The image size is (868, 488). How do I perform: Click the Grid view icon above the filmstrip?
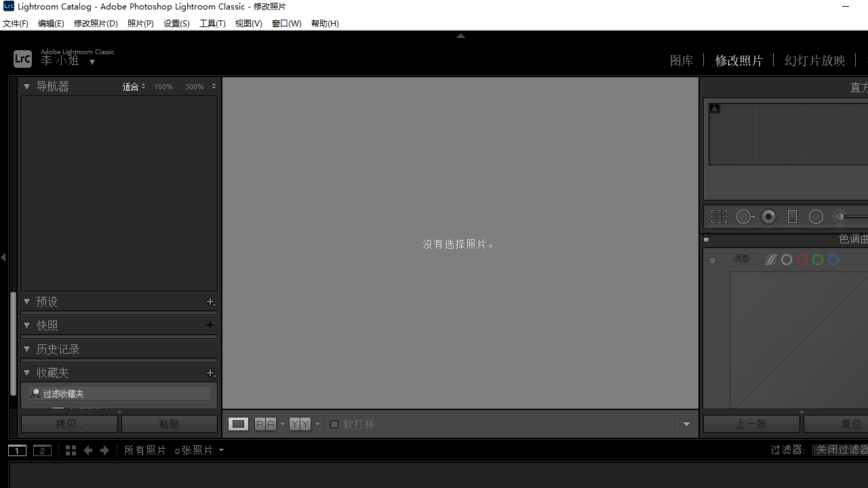(x=71, y=450)
